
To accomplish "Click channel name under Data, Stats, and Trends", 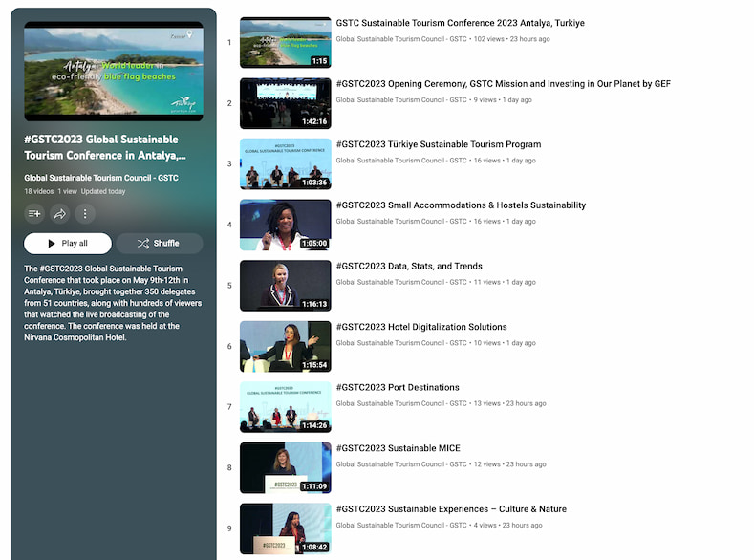I will pos(401,282).
